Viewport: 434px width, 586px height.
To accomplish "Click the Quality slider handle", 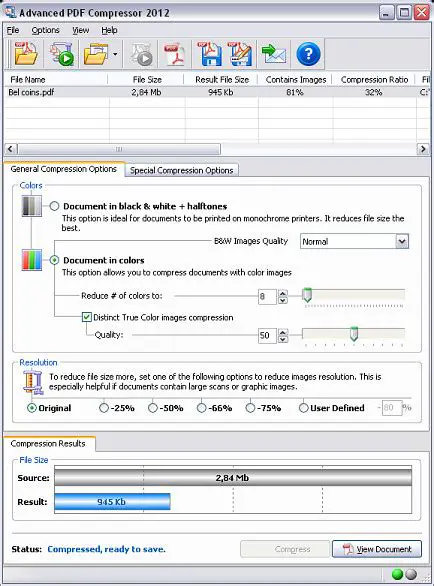I will [354, 334].
